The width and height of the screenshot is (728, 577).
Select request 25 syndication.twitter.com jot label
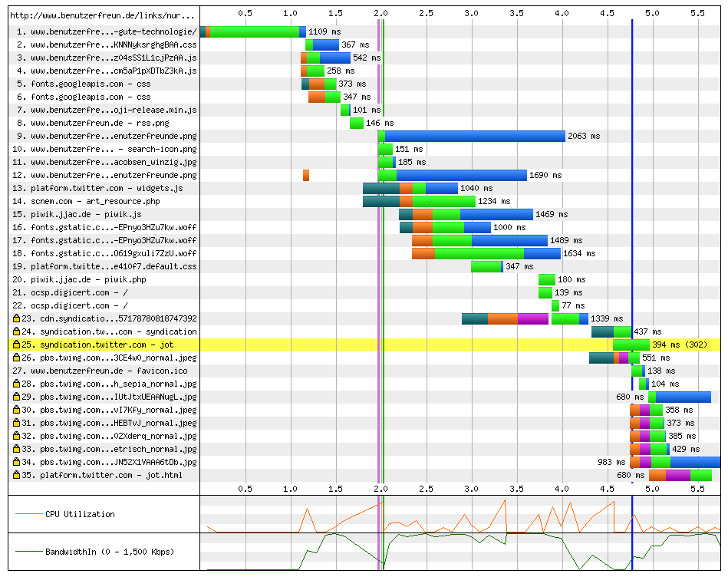tap(97, 345)
